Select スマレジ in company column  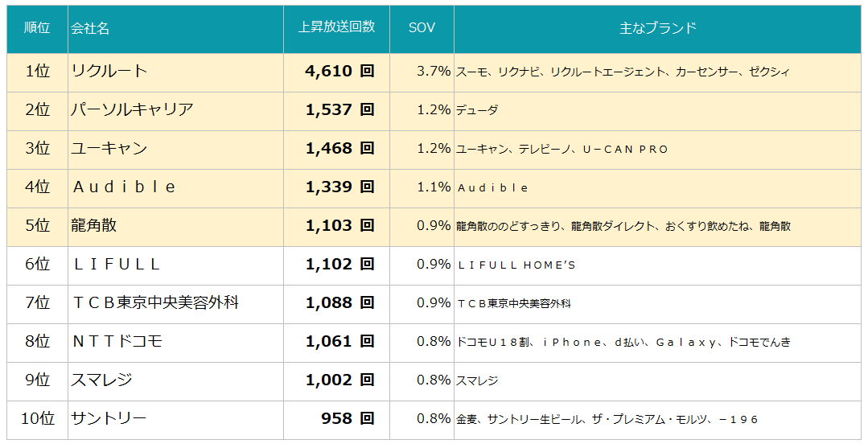[x=101, y=380]
